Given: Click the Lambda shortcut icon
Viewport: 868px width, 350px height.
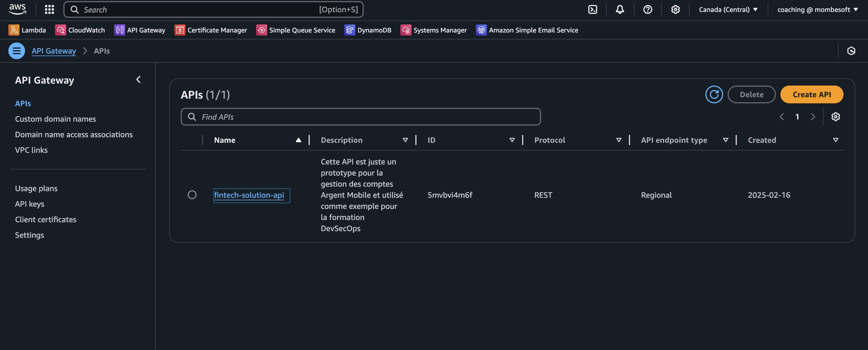Looking at the screenshot, I should pos(13,30).
